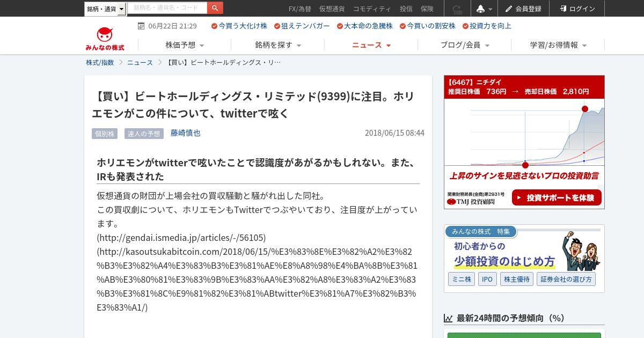Click the みんなの株式 logo
Screen dimensions: 644x338
105,39
